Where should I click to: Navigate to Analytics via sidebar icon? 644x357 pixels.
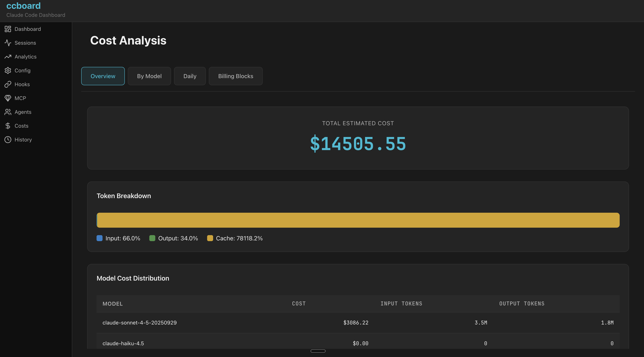click(x=8, y=57)
